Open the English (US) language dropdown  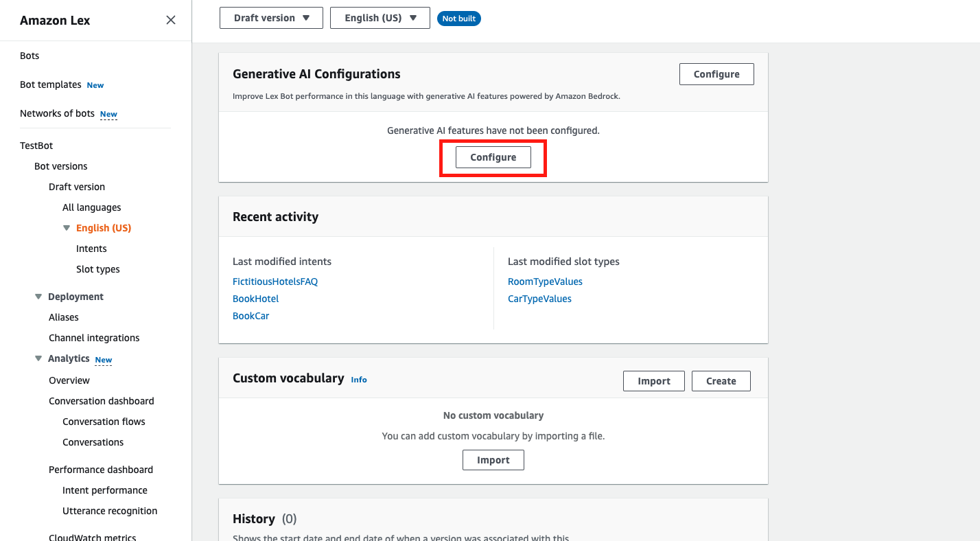pos(380,18)
